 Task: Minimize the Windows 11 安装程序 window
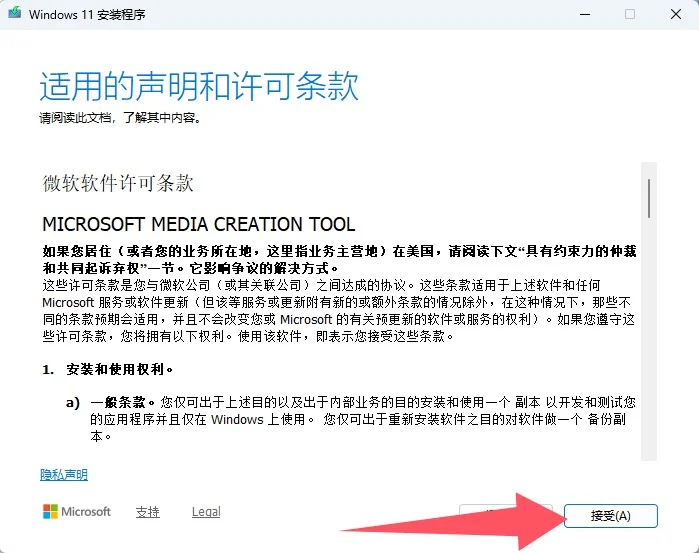585,14
